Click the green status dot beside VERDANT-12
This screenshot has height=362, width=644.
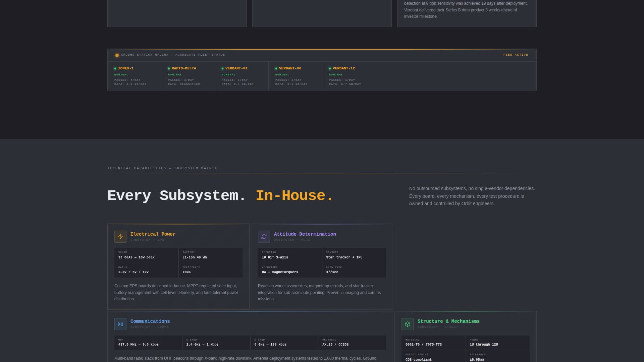pyautogui.click(x=330, y=68)
